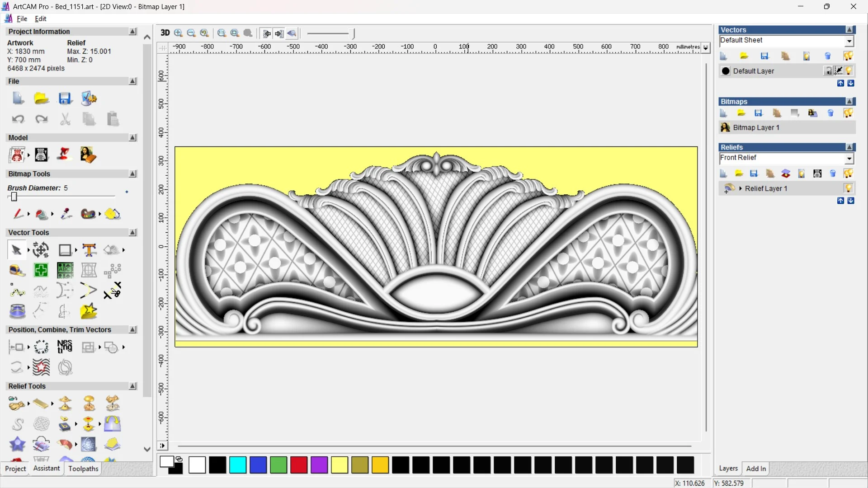Click the 3D view button
Viewport: 868px width, 488px height.
[165, 33]
